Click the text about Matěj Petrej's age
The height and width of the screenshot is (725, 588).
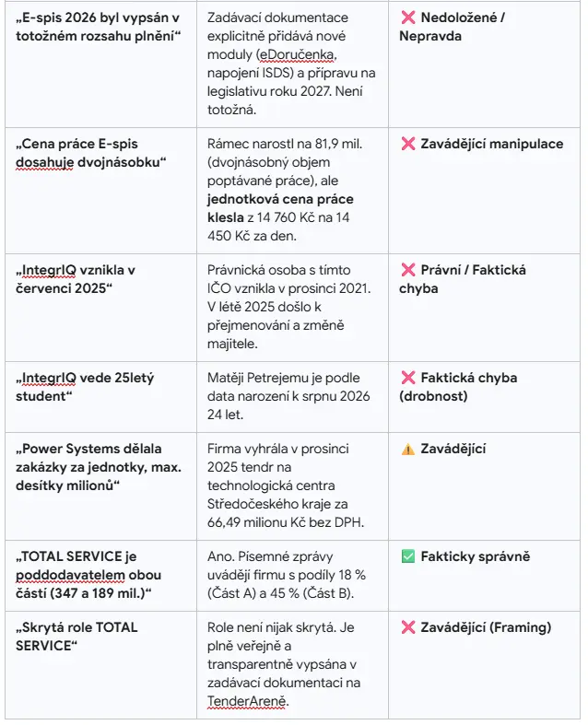point(288,396)
